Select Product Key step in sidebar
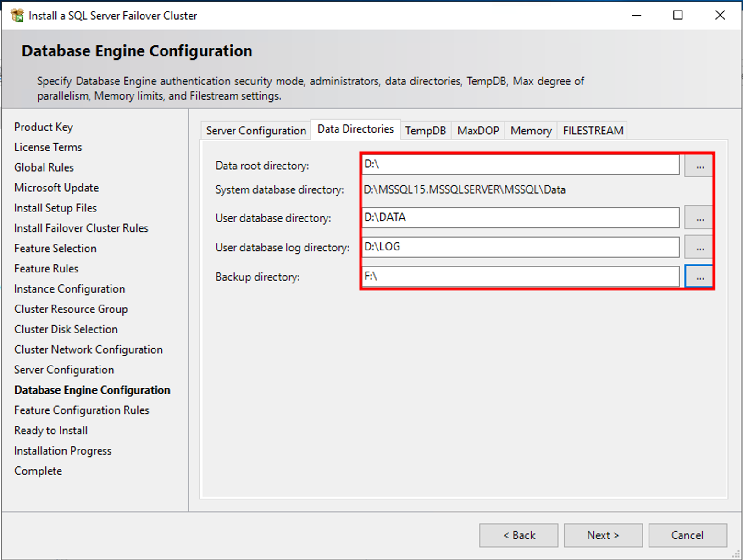This screenshot has width=743, height=560. [44, 127]
